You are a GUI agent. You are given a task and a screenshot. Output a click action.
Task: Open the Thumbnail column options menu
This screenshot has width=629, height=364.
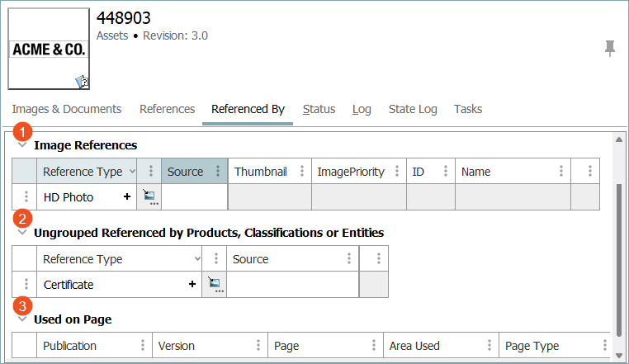click(x=302, y=172)
